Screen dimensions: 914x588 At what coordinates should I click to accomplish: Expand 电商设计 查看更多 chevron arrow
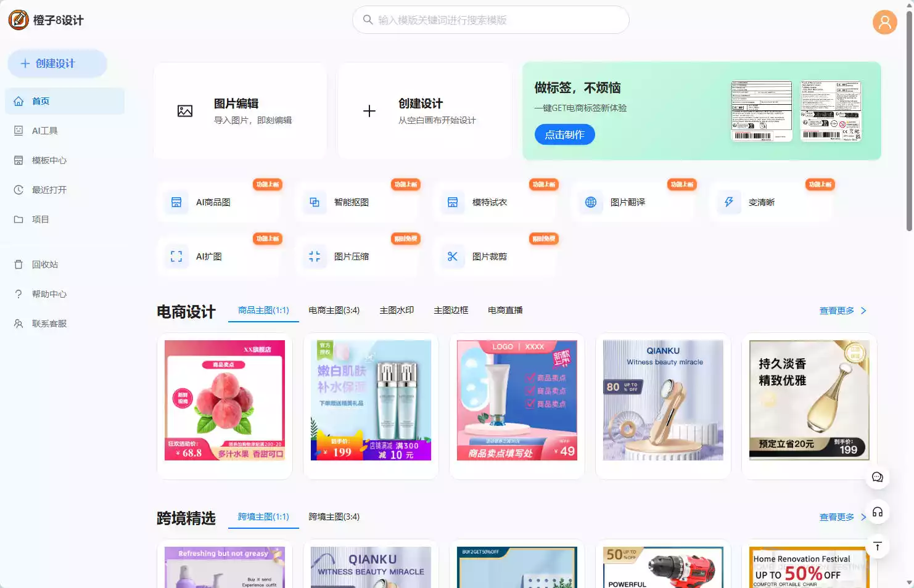click(x=863, y=311)
